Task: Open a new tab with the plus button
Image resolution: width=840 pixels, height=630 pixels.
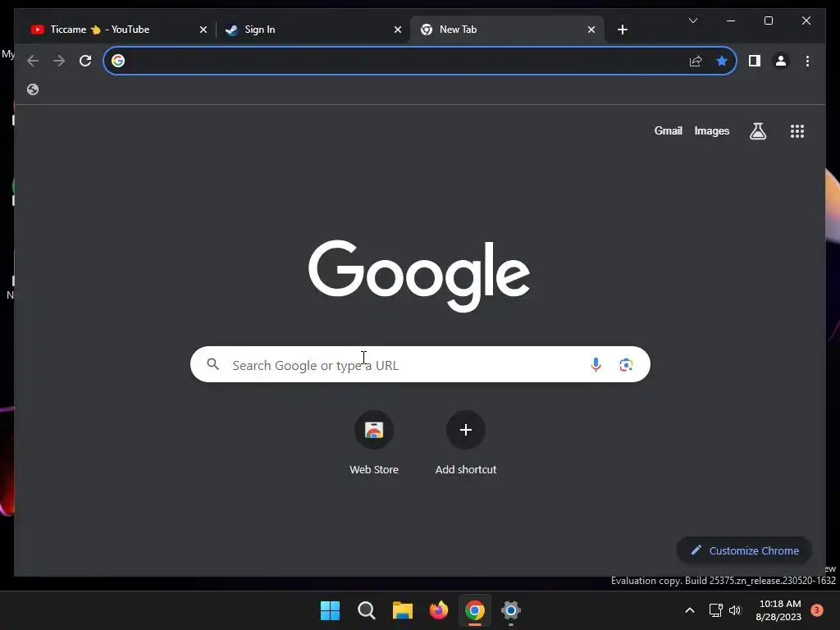Action: (622, 30)
